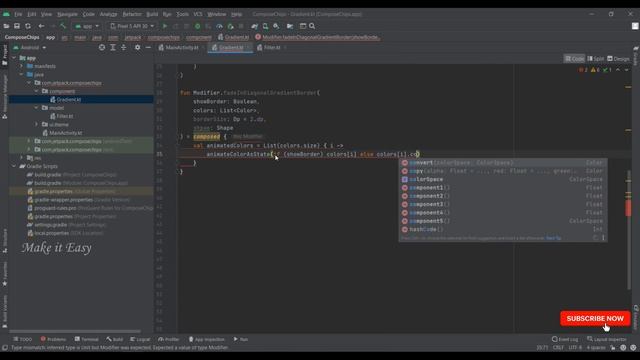Click the project panel horizontal scrollbar

coord(75,331)
